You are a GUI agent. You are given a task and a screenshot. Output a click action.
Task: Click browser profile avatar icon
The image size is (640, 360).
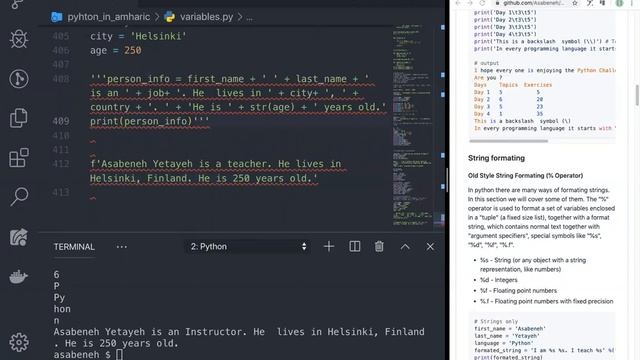(619, 3)
